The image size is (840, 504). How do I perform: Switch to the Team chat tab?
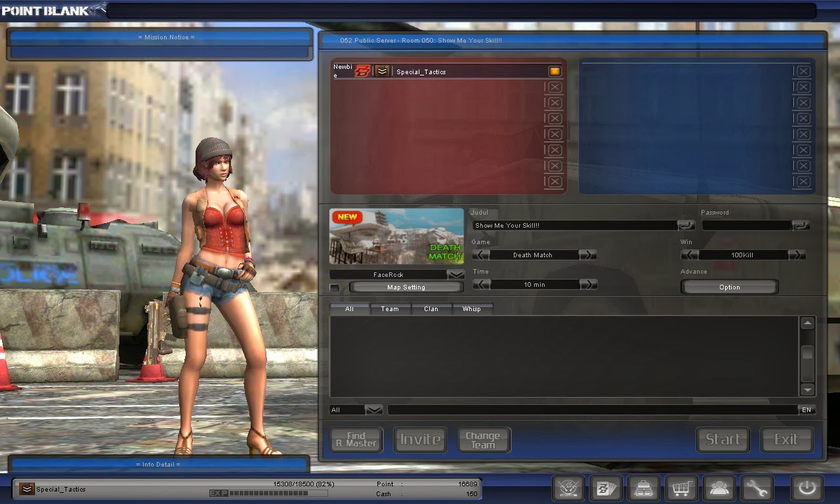[x=390, y=308]
